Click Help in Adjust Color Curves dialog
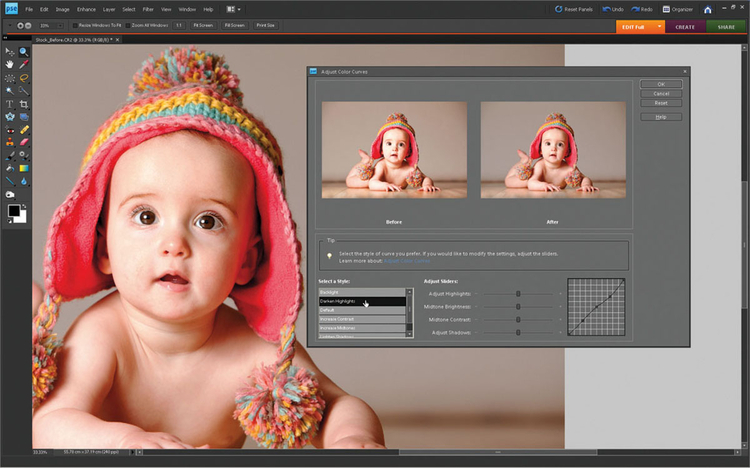The height and width of the screenshot is (468, 750). 661,117
